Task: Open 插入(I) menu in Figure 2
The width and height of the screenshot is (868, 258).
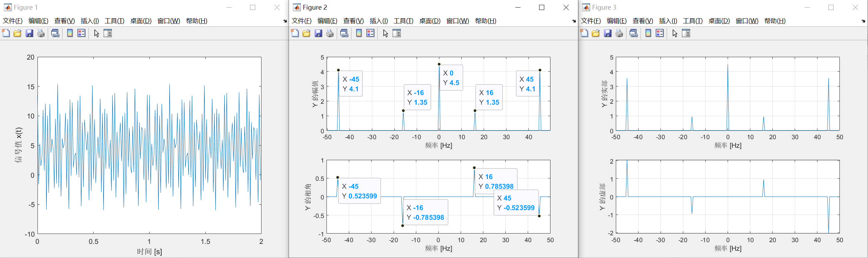Action: point(379,21)
